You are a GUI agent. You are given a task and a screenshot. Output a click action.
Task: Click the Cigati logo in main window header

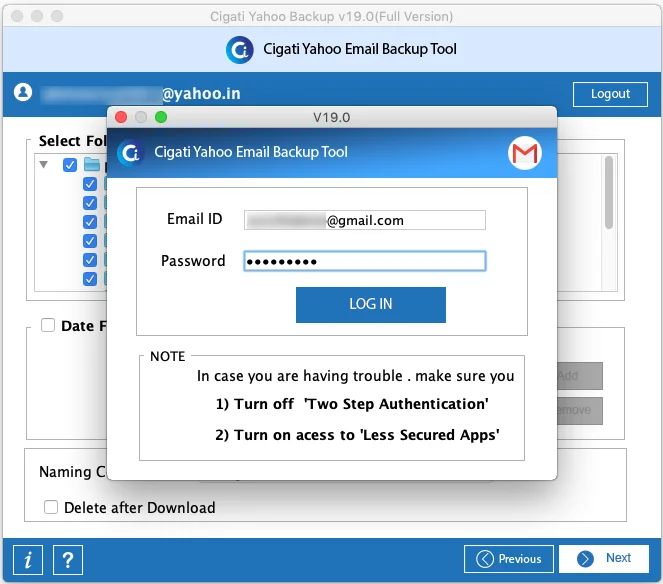tap(240, 50)
